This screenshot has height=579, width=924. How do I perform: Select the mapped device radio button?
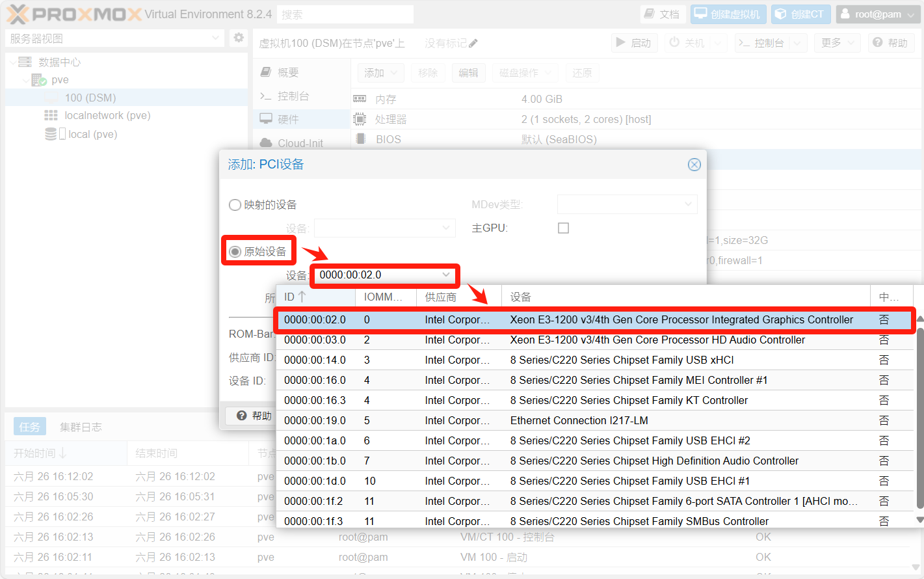point(235,205)
